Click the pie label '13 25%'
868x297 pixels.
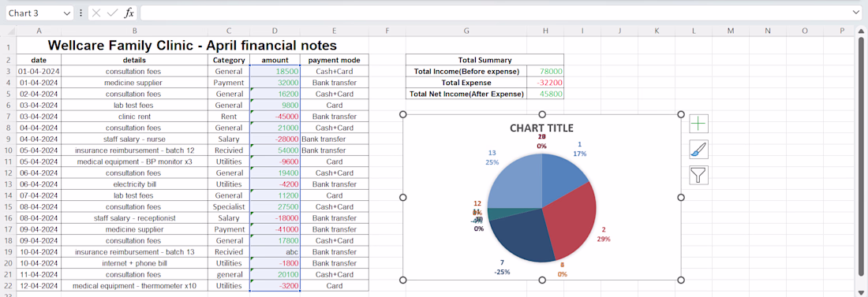tap(492, 158)
